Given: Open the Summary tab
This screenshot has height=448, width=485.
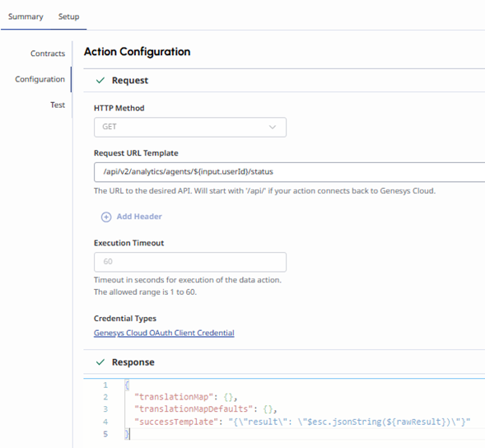Looking at the screenshot, I should click(x=26, y=16).
